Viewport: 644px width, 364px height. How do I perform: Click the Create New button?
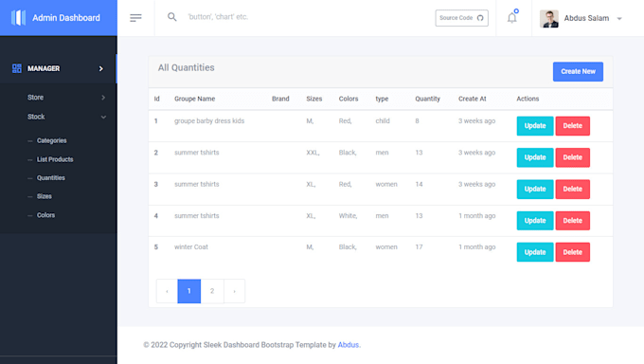tap(578, 71)
